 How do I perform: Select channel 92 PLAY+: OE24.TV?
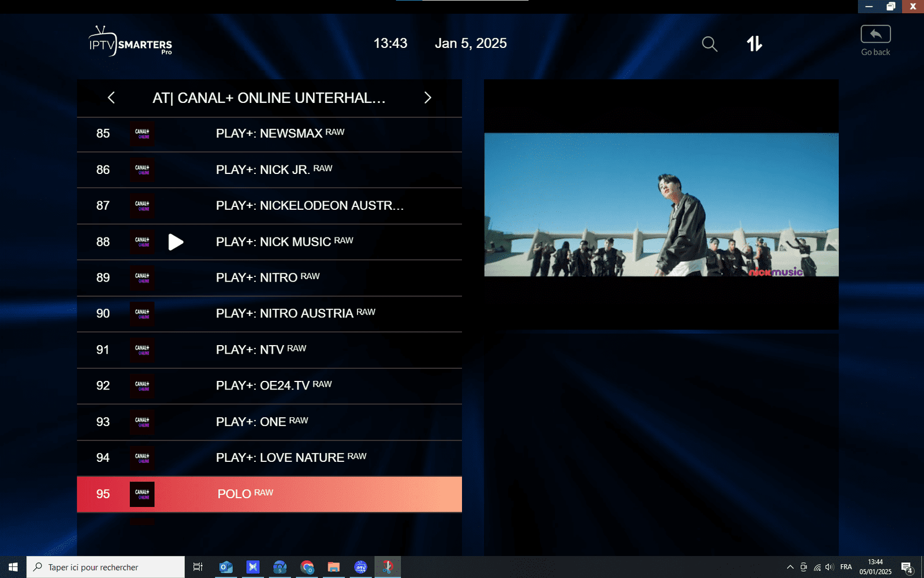coord(269,386)
